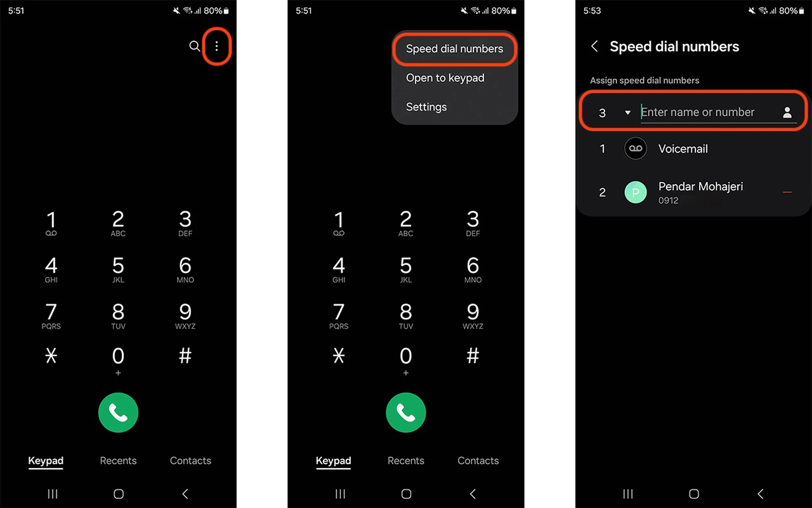Select Speed dial numbers from overflow menu

pos(455,49)
